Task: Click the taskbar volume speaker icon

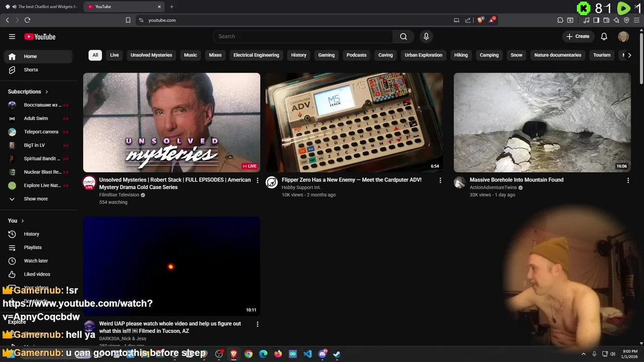Action: (613, 354)
